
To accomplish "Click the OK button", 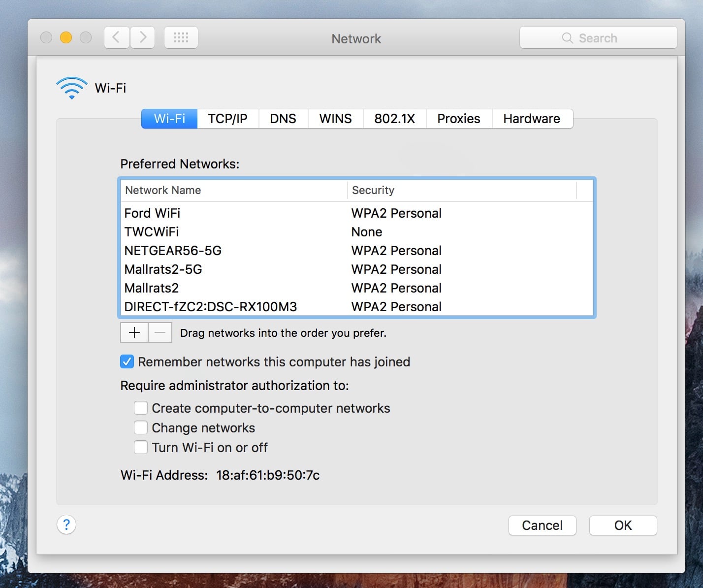I will pyautogui.click(x=623, y=525).
